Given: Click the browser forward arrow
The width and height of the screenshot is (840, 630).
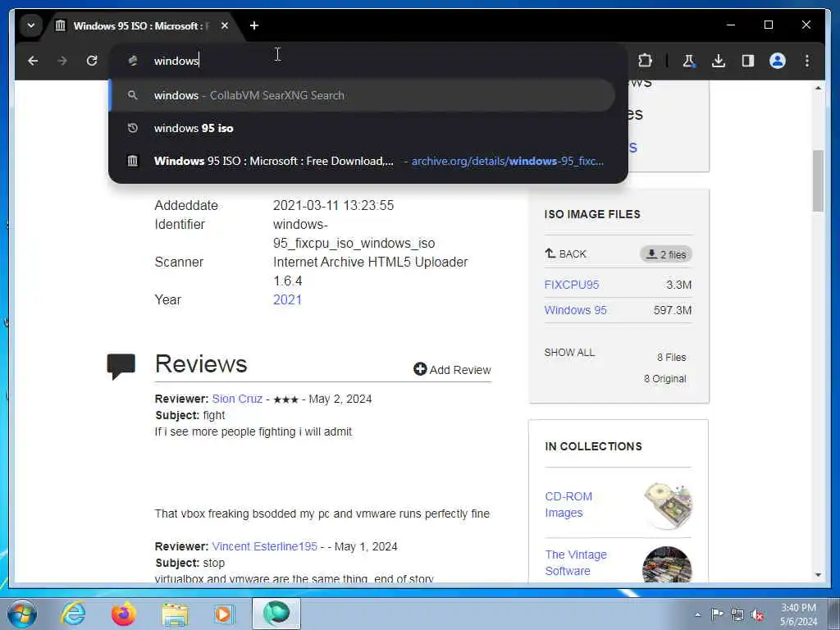Looking at the screenshot, I should point(62,61).
